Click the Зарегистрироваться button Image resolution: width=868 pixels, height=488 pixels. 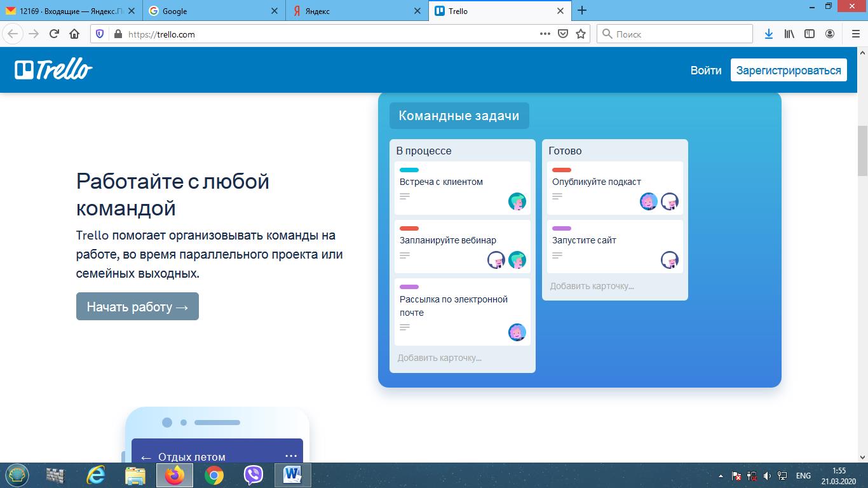pyautogui.click(x=789, y=70)
